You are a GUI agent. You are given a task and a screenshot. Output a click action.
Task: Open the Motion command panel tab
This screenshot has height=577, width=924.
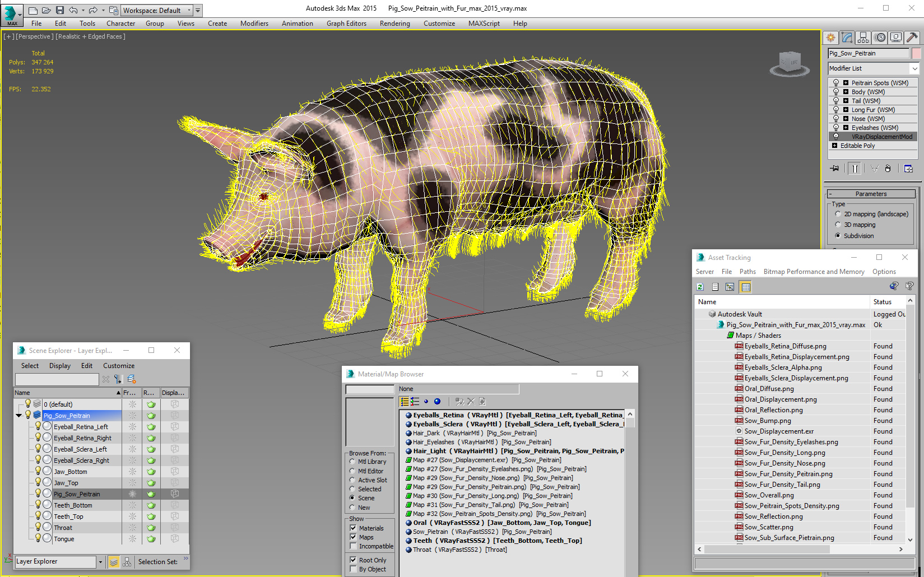pyautogui.click(x=880, y=38)
